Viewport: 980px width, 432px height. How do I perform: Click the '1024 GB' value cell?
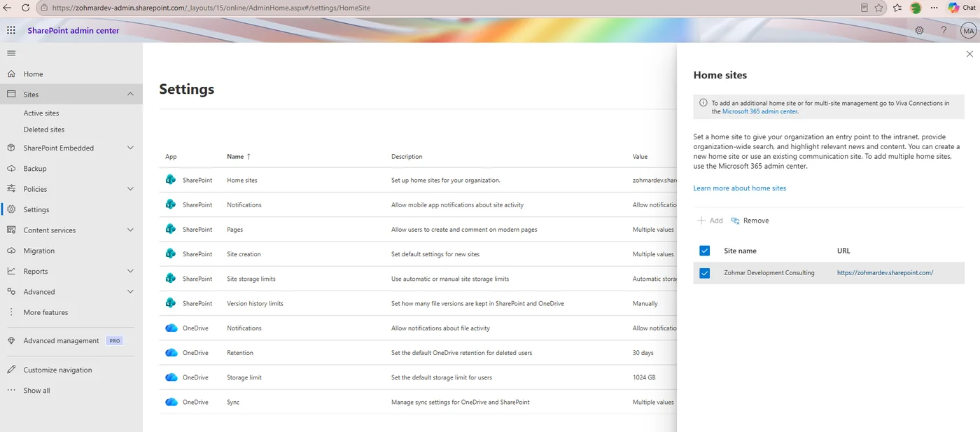click(644, 377)
